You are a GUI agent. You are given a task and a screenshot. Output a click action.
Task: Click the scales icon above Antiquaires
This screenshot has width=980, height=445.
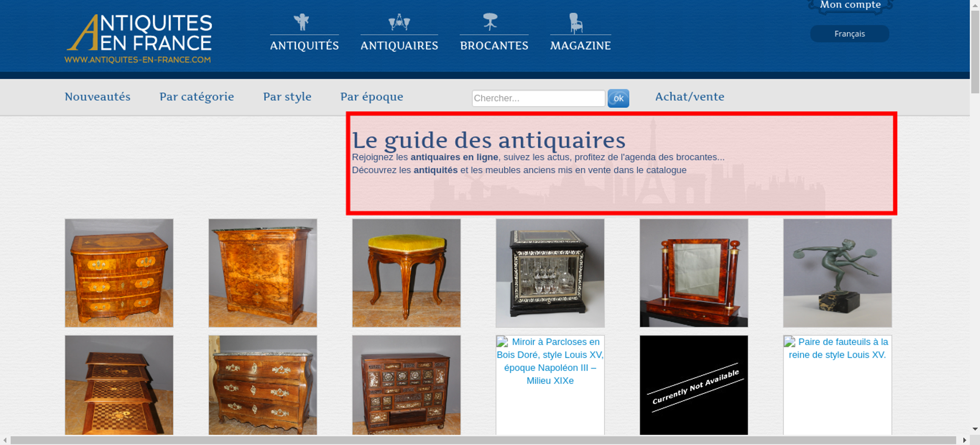tap(399, 22)
